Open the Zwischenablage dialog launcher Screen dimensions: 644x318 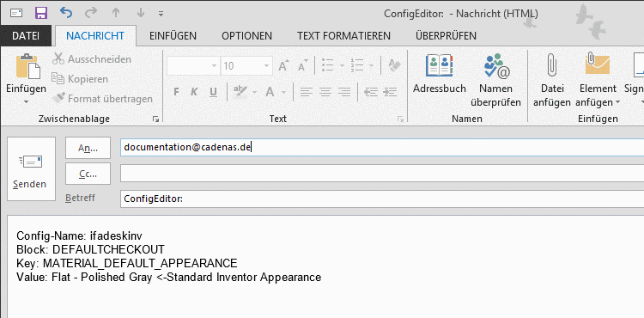[155, 119]
